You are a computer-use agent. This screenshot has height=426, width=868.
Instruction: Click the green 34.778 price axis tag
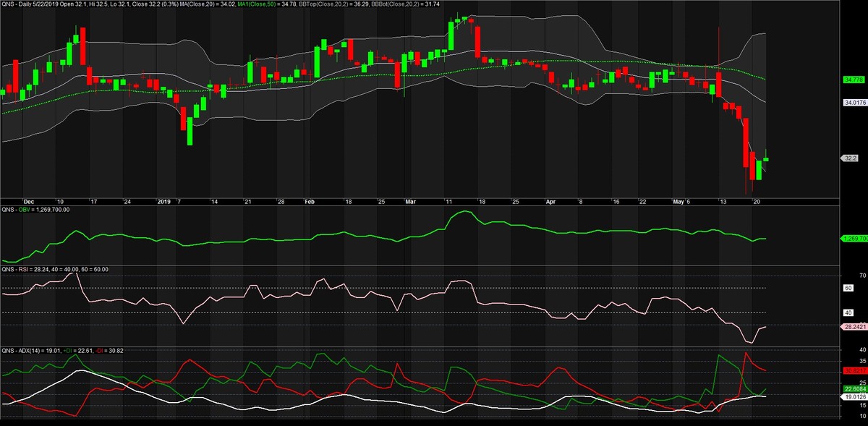point(854,80)
